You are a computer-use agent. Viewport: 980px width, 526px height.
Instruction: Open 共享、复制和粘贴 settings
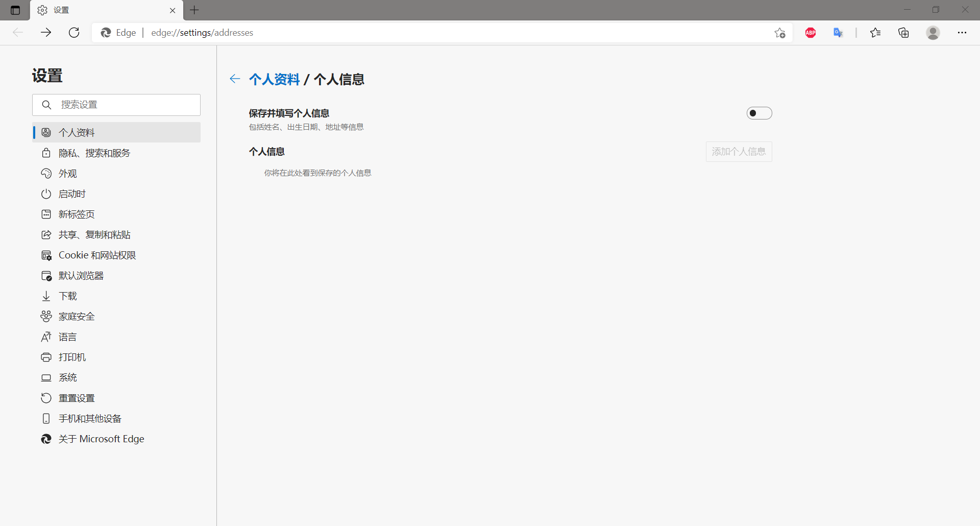tap(116, 234)
